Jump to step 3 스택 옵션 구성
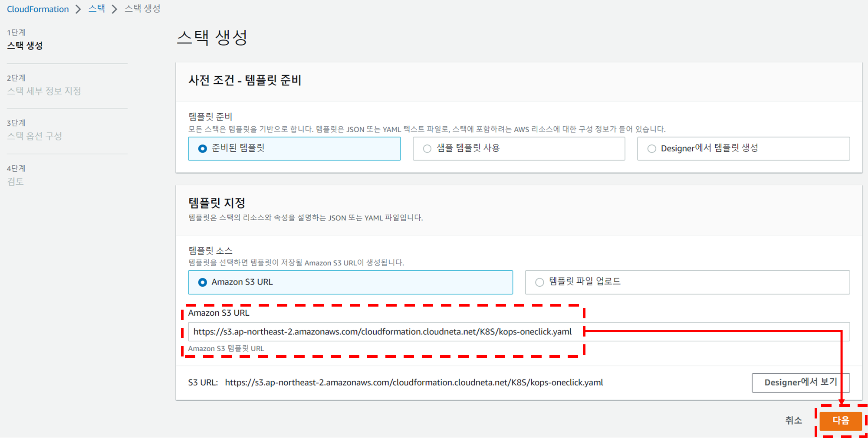 [34, 136]
